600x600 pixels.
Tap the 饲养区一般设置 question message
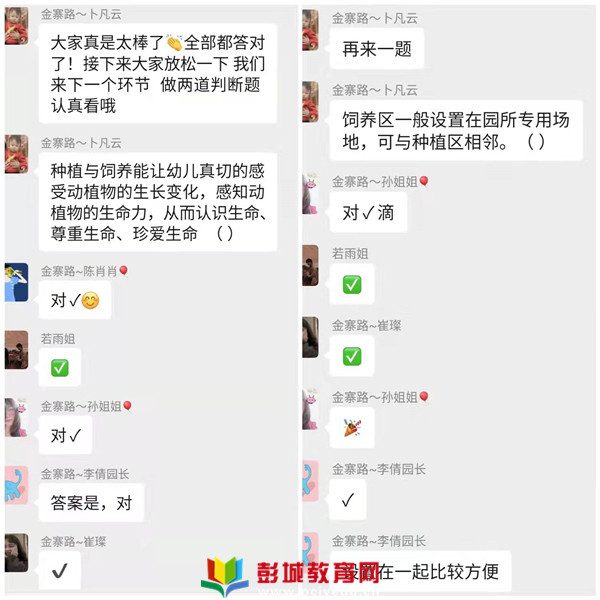(x=456, y=130)
